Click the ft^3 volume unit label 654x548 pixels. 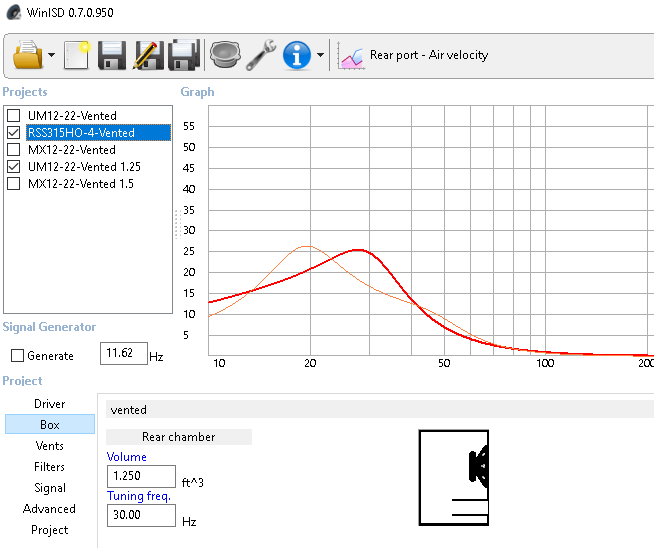click(193, 483)
